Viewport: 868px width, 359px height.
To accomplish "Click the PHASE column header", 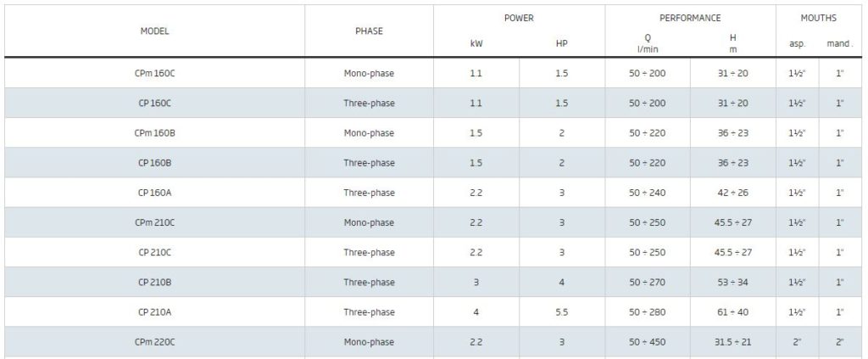I will click(x=369, y=31).
